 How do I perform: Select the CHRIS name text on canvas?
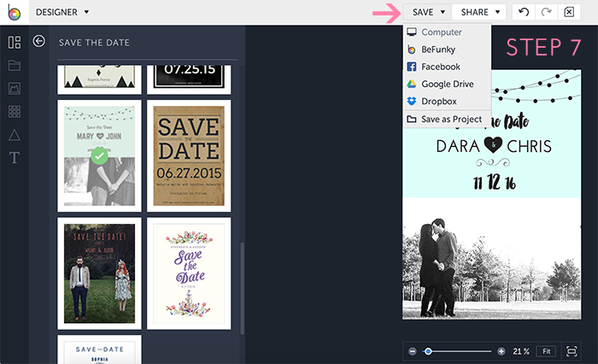(529, 146)
